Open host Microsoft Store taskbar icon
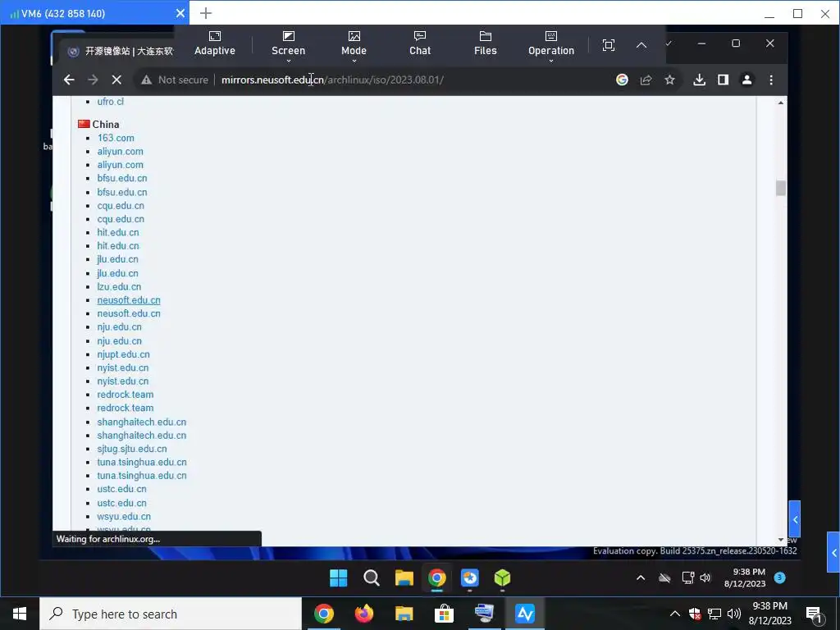The image size is (840, 630). tap(444, 614)
